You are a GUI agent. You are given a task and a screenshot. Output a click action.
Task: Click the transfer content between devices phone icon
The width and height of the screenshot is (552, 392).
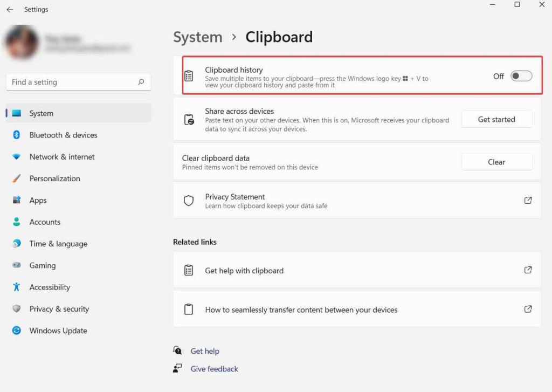click(x=189, y=310)
